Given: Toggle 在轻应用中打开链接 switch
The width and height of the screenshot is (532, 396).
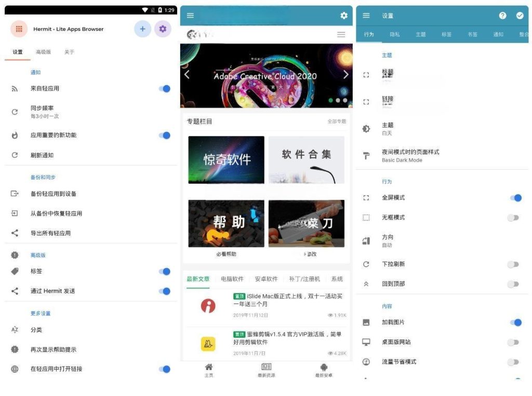Looking at the screenshot, I should tap(165, 369).
